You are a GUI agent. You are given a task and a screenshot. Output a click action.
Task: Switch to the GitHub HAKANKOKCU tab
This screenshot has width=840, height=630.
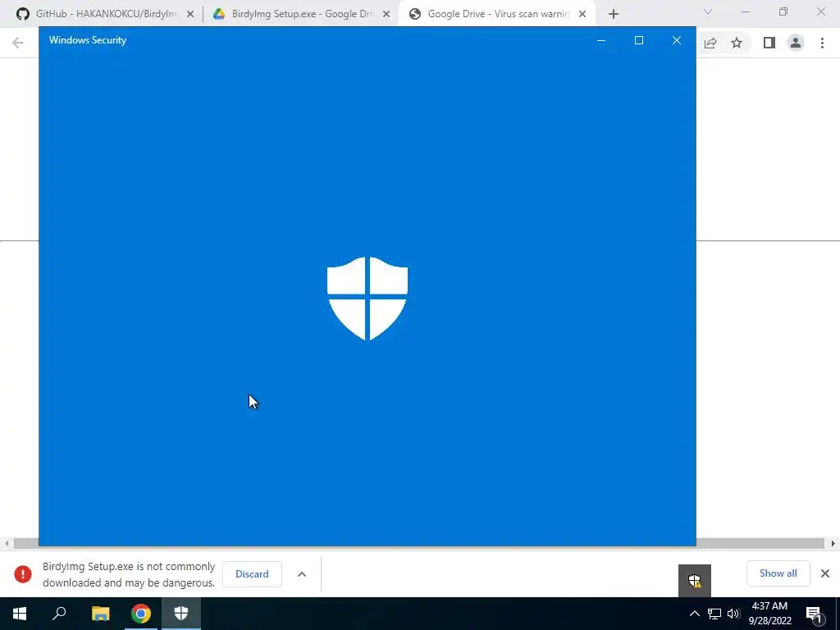click(x=104, y=14)
